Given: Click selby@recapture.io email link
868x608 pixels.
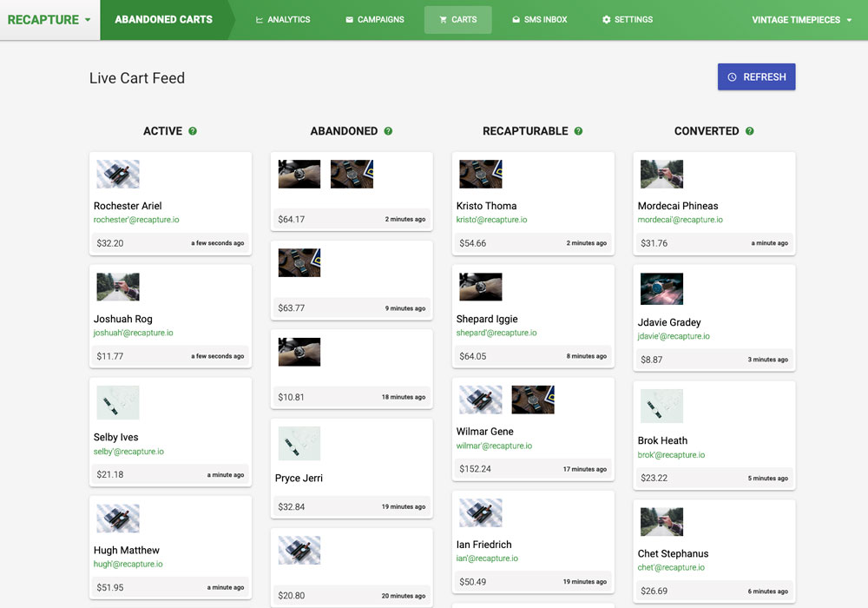Looking at the screenshot, I should (128, 452).
